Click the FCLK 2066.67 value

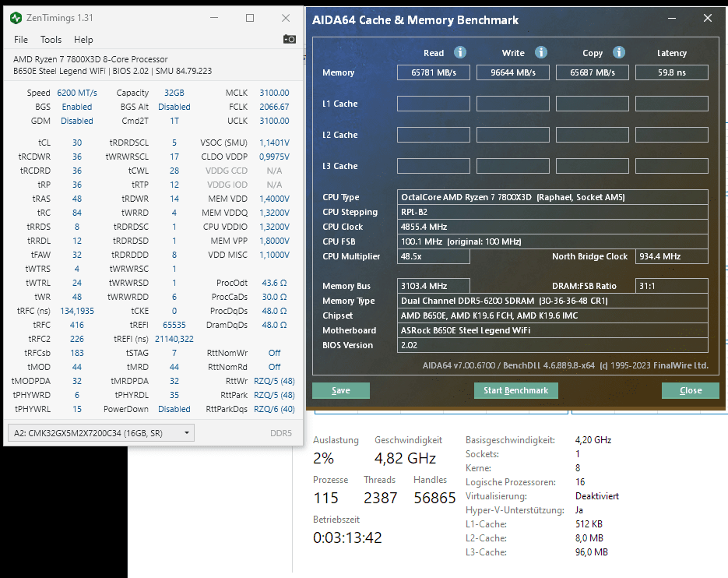tap(274, 107)
